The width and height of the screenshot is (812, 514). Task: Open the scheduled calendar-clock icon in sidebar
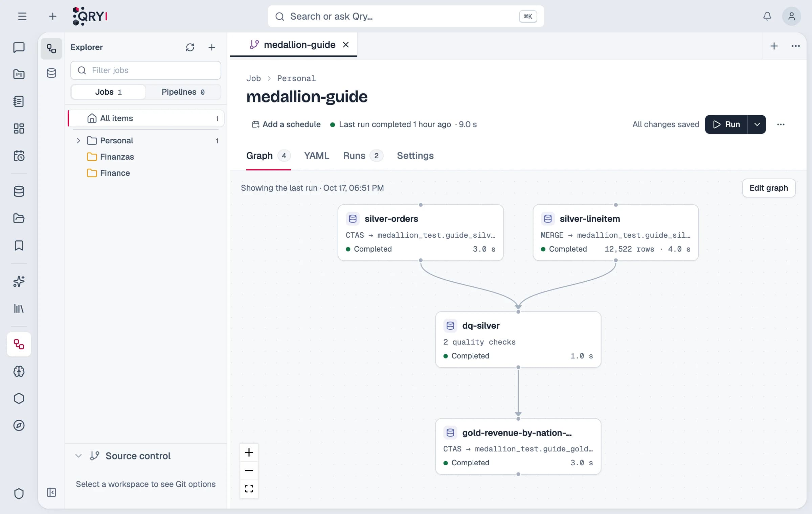coord(19,156)
